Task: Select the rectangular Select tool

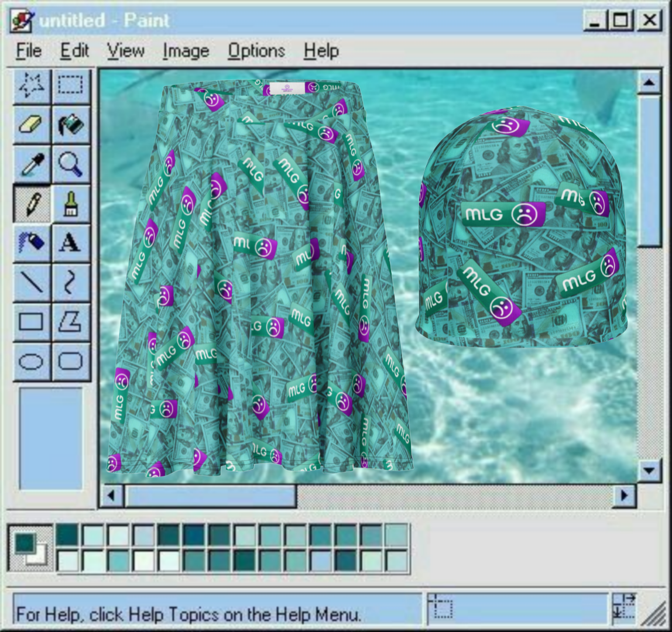Action: tap(71, 86)
